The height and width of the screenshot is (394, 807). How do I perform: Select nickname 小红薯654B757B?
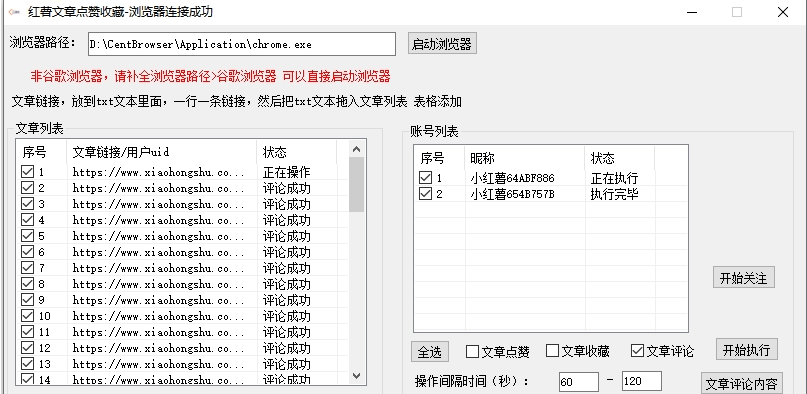tap(513, 194)
